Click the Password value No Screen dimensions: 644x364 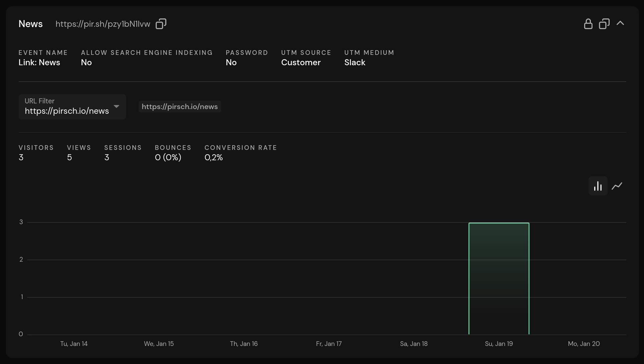point(231,63)
